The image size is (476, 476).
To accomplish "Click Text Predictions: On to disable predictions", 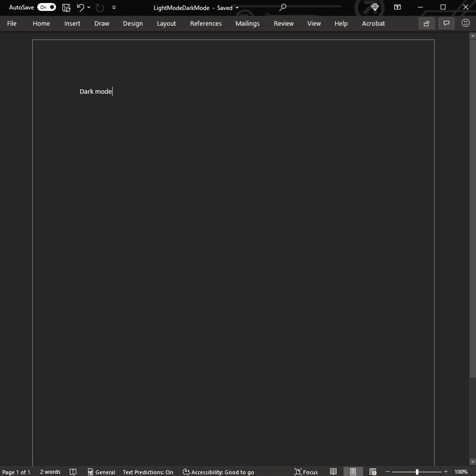I will (x=148, y=472).
